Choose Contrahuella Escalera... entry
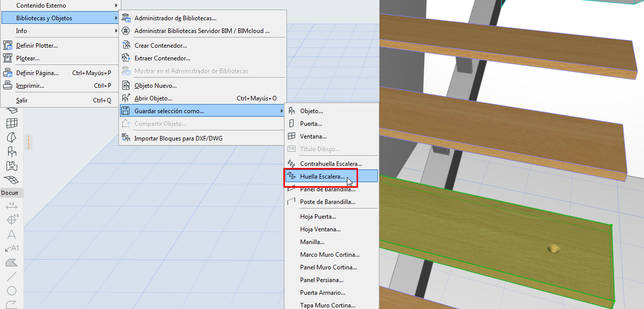The height and width of the screenshot is (309, 644). 331,164
